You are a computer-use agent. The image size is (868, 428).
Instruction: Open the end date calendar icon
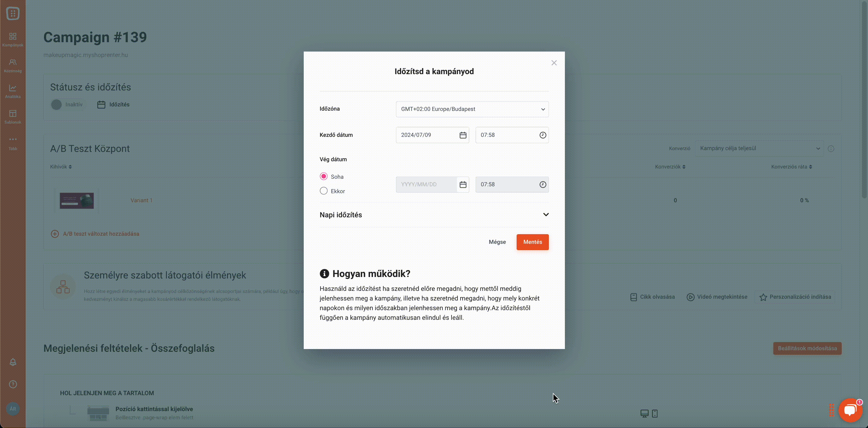(x=463, y=184)
